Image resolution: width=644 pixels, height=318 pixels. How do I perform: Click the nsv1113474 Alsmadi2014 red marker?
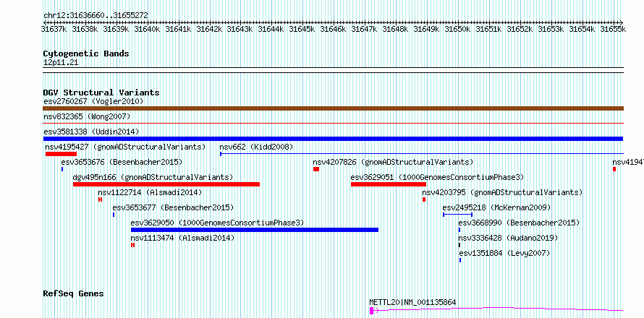click(132, 245)
